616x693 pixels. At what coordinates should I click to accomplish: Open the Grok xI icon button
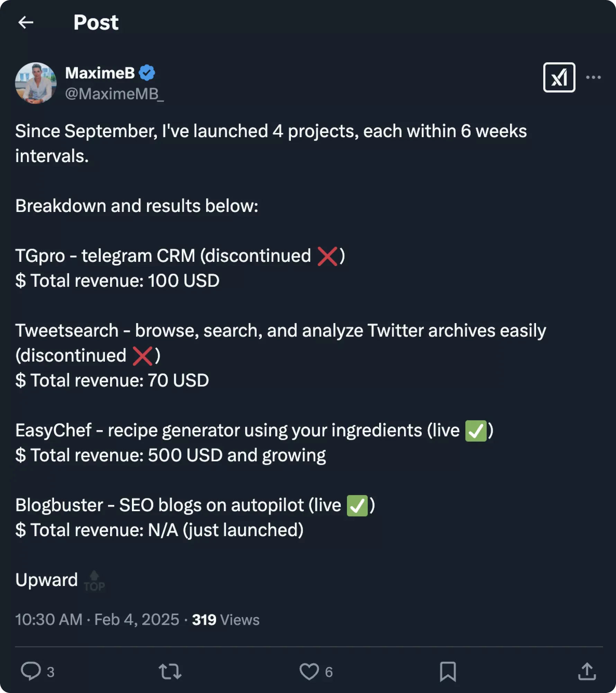pyautogui.click(x=559, y=77)
